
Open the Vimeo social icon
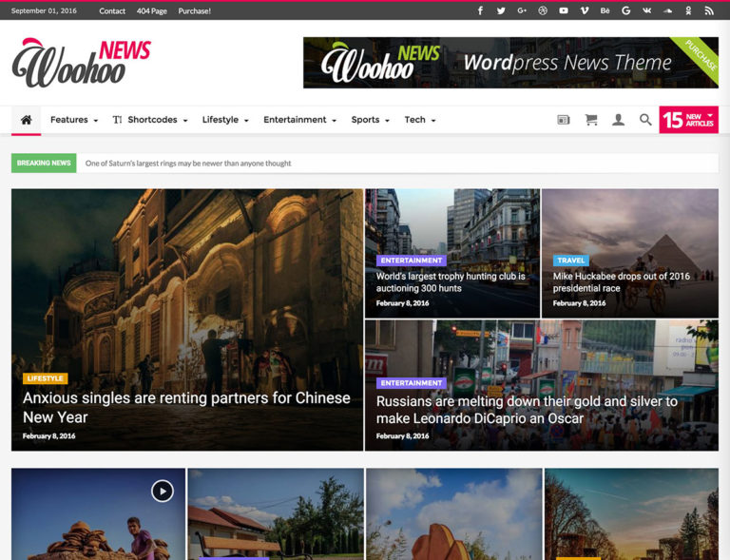[585, 10]
